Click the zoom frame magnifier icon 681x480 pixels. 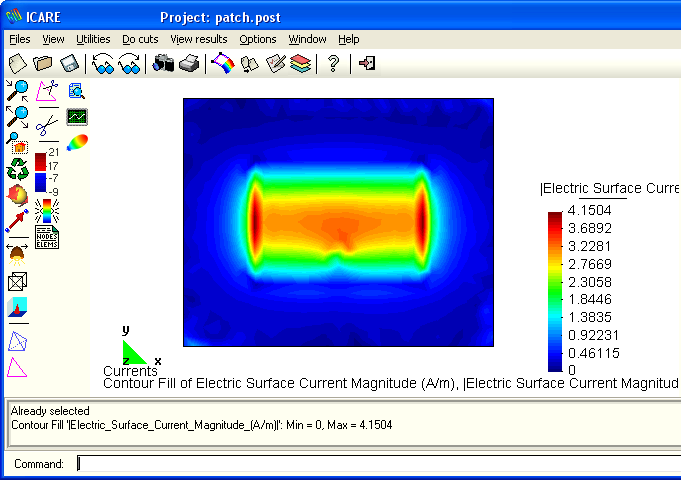click(x=17, y=143)
